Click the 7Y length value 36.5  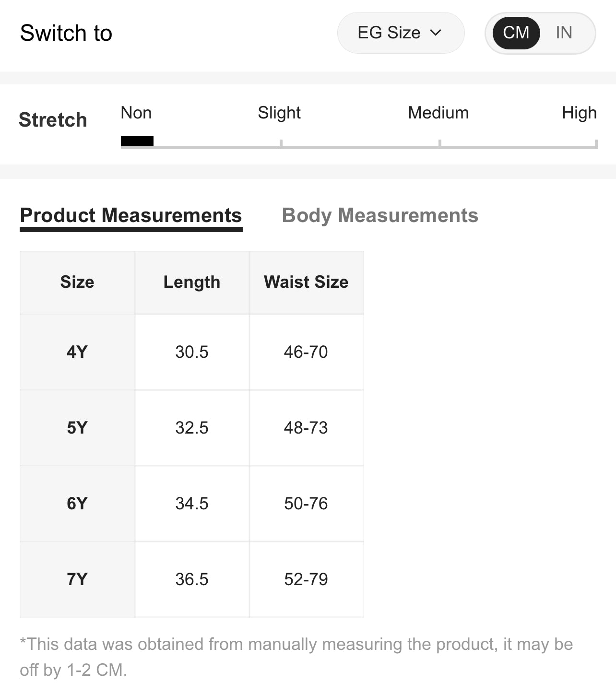(x=192, y=579)
